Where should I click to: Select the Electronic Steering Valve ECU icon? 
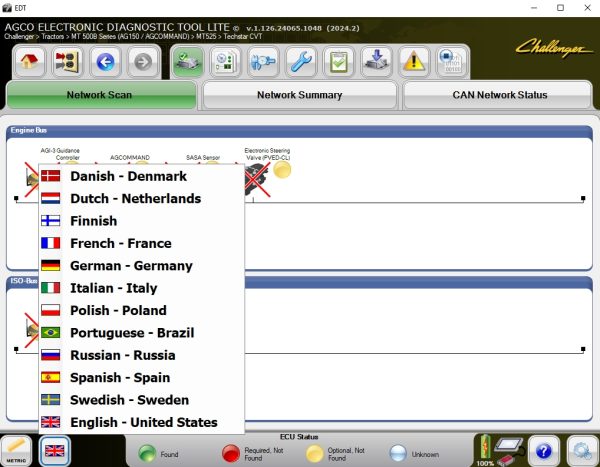[257, 178]
